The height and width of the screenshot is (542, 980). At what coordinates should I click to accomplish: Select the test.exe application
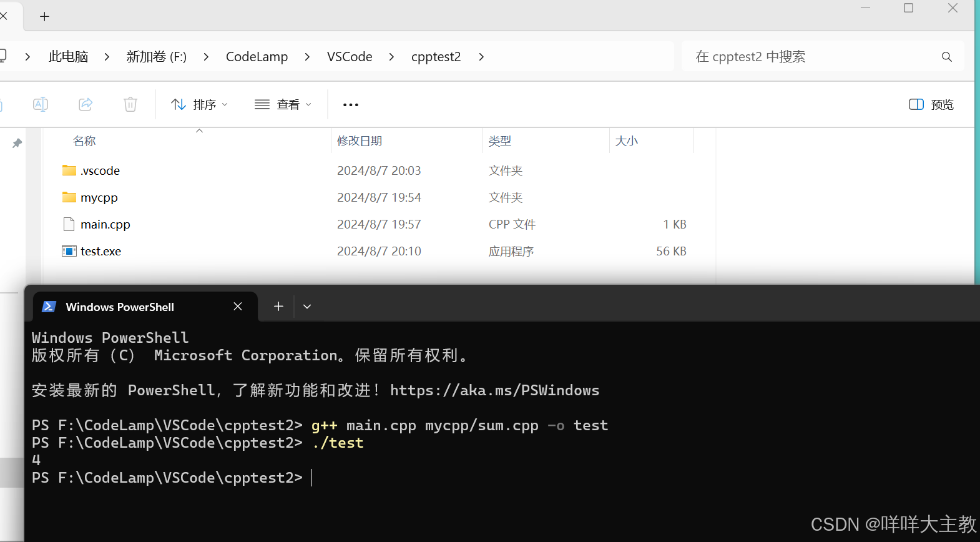tap(100, 251)
